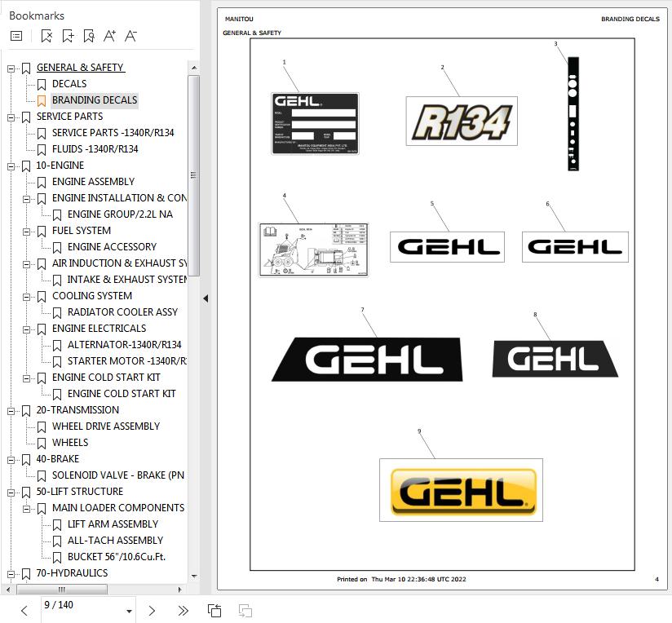The height and width of the screenshot is (623, 672).
Task: Click bookmarks vertical scrollbar thumb
Action: pos(194,175)
